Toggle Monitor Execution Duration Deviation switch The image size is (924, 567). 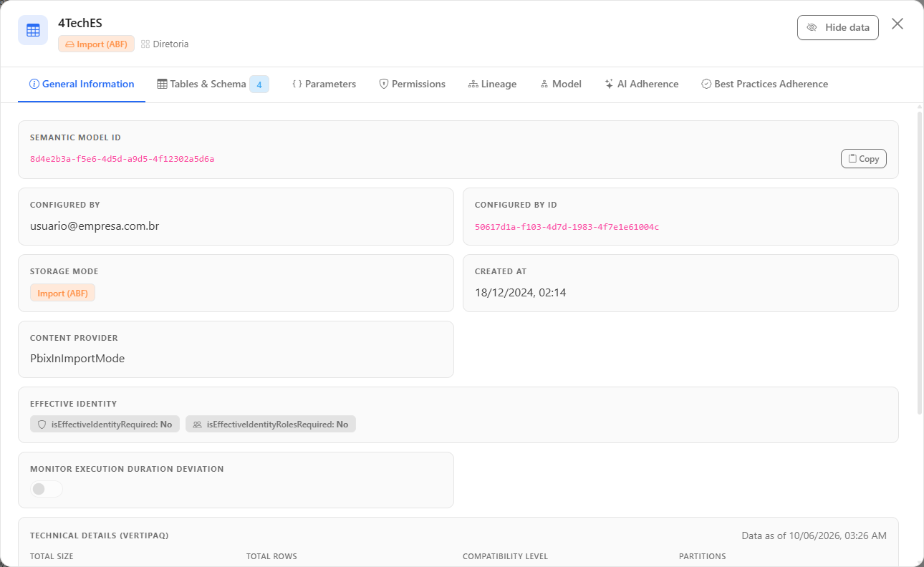pyautogui.click(x=47, y=489)
